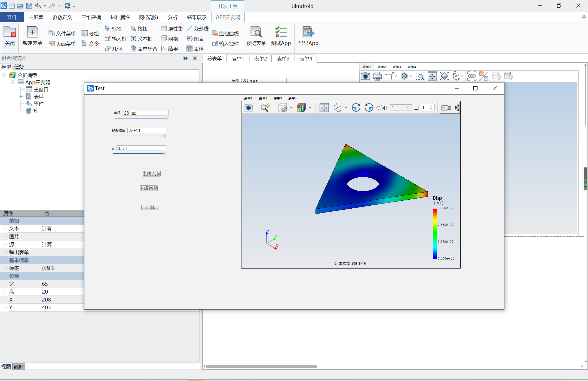This screenshot has height=381, width=588.
Task: Click the 杨氏模量 input field showing 2e+11
Action: (x=147, y=131)
